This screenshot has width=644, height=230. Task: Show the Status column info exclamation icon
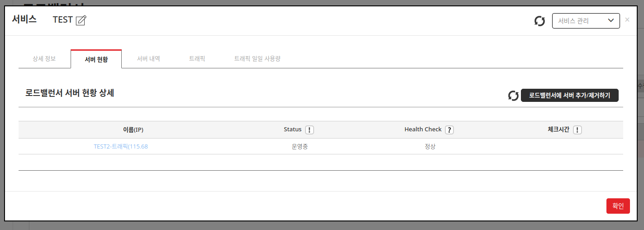tap(310, 130)
